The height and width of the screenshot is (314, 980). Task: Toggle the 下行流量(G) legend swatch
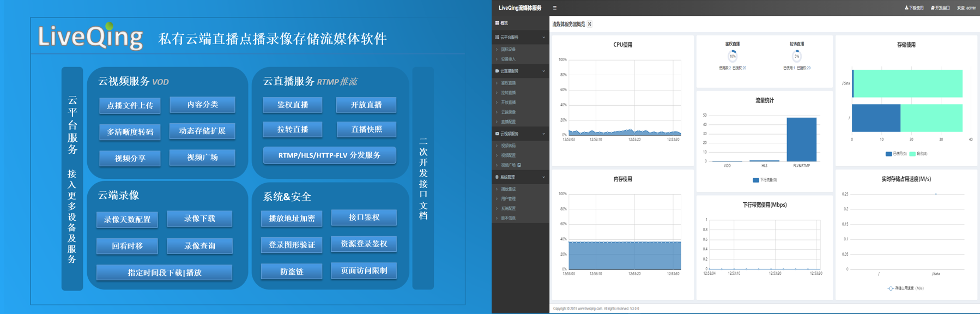click(x=756, y=180)
